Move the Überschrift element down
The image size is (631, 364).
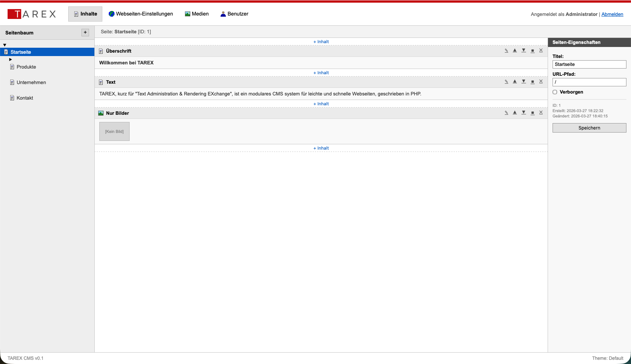tap(524, 51)
